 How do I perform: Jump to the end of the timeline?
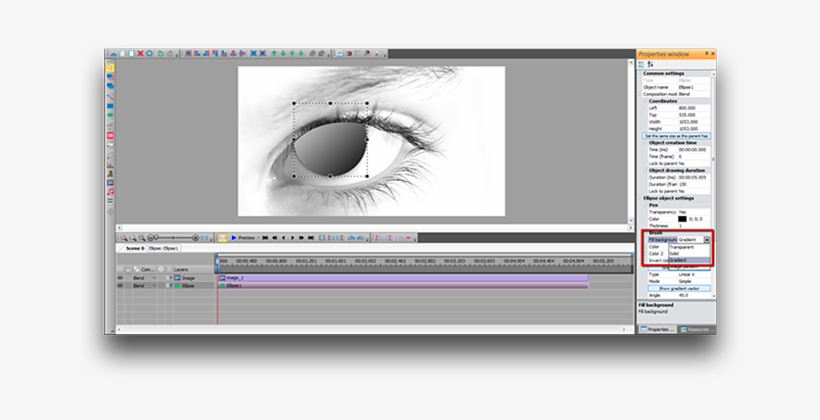pos(311,238)
